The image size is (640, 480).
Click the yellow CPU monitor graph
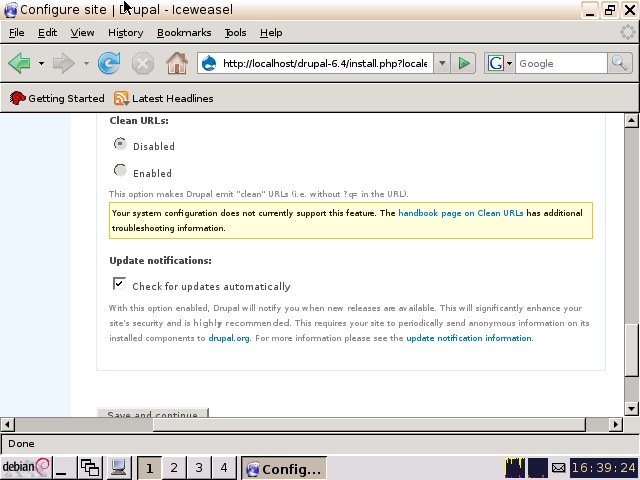(x=515, y=468)
